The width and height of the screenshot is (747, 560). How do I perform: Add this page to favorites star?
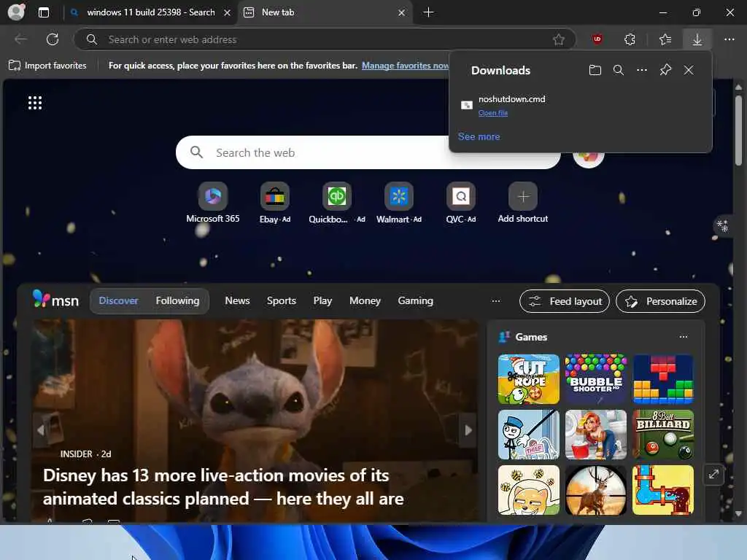558,39
